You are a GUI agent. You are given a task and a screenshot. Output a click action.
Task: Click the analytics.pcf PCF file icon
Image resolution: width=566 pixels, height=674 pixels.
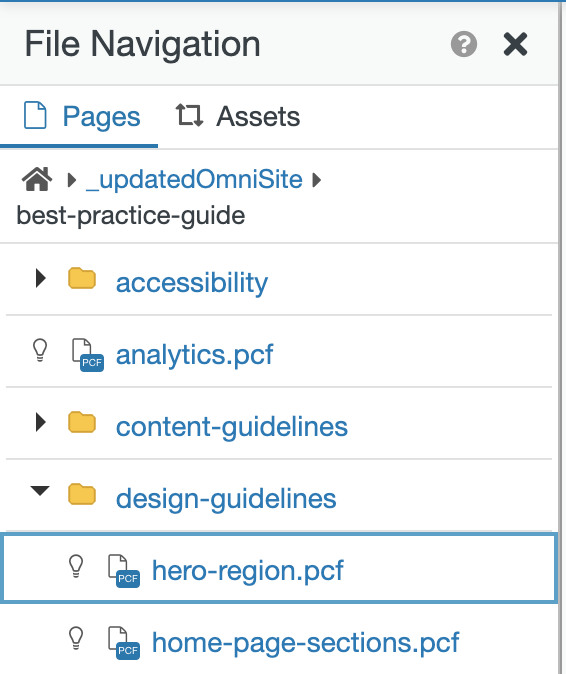pyautogui.click(x=87, y=355)
